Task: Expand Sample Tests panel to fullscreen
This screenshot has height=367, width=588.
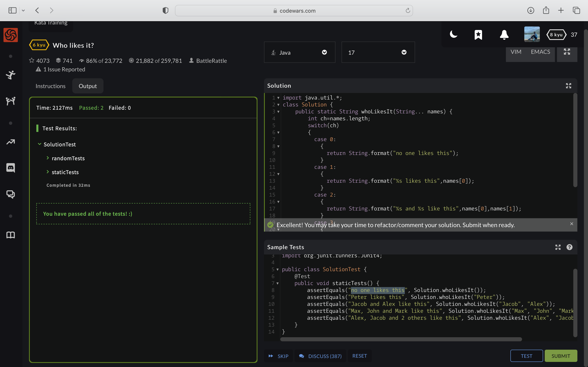Action: tap(558, 247)
